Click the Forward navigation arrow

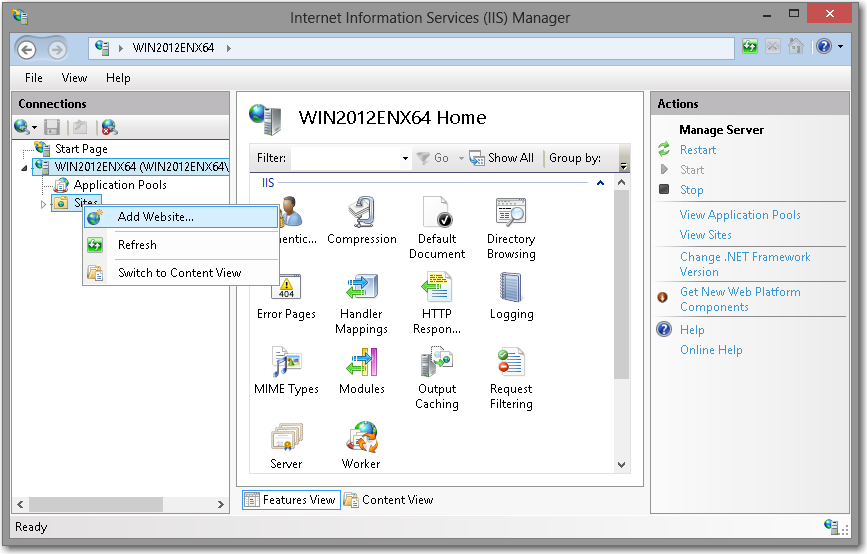57,50
